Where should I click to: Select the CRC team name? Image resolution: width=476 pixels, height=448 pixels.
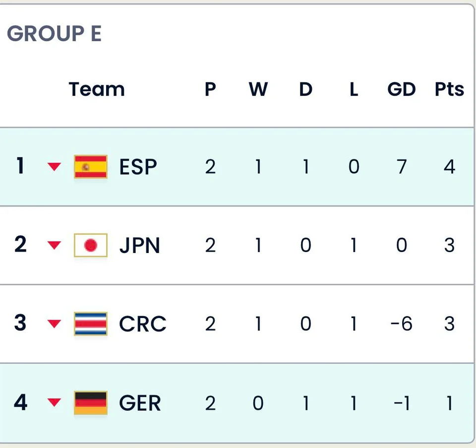pos(142,324)
